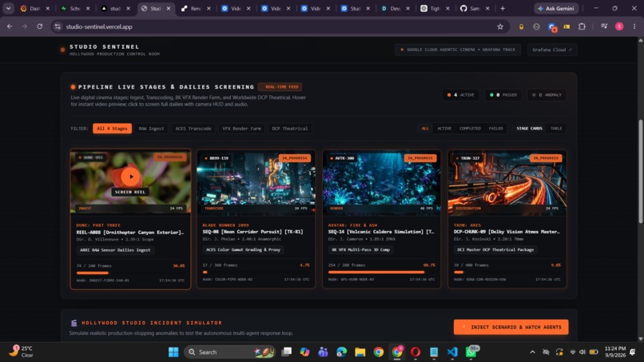Open a new browser tab
This screenshot has width=644, height=362.
click(503, 8)
